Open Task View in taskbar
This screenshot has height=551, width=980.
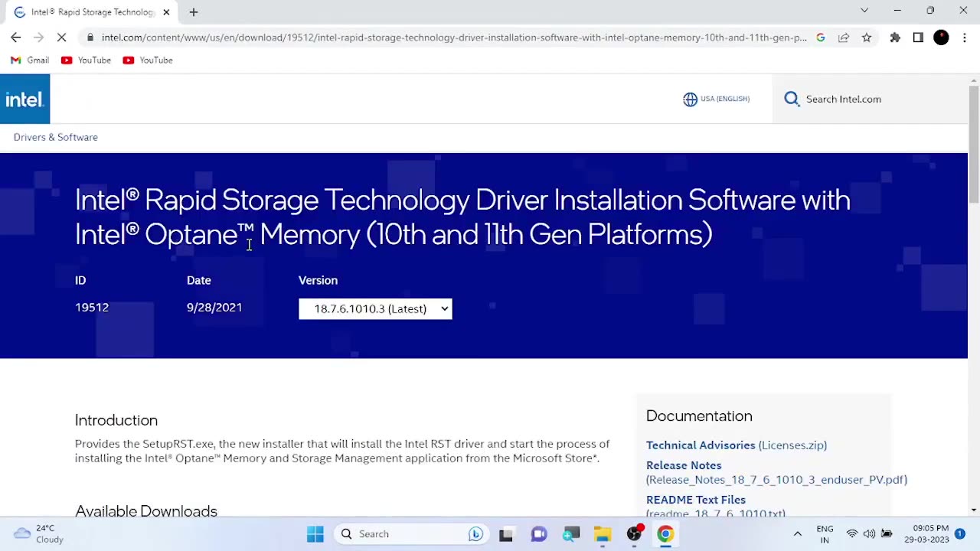506,535
